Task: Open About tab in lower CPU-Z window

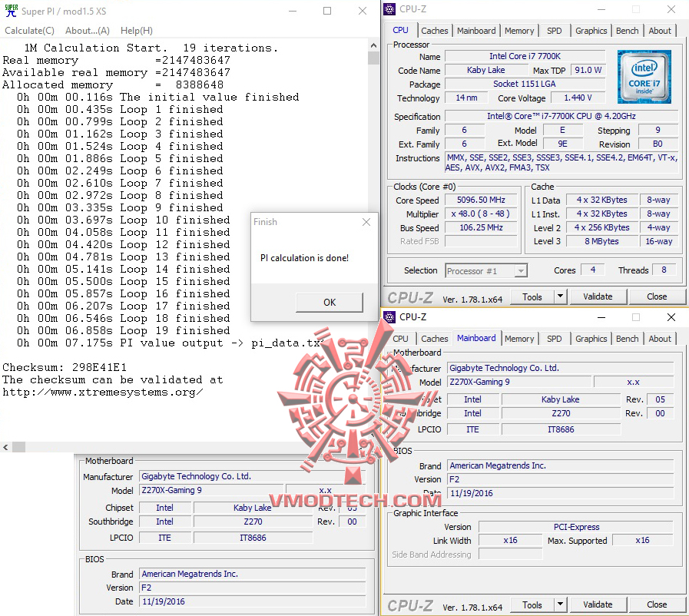Action: coord(660,339)
